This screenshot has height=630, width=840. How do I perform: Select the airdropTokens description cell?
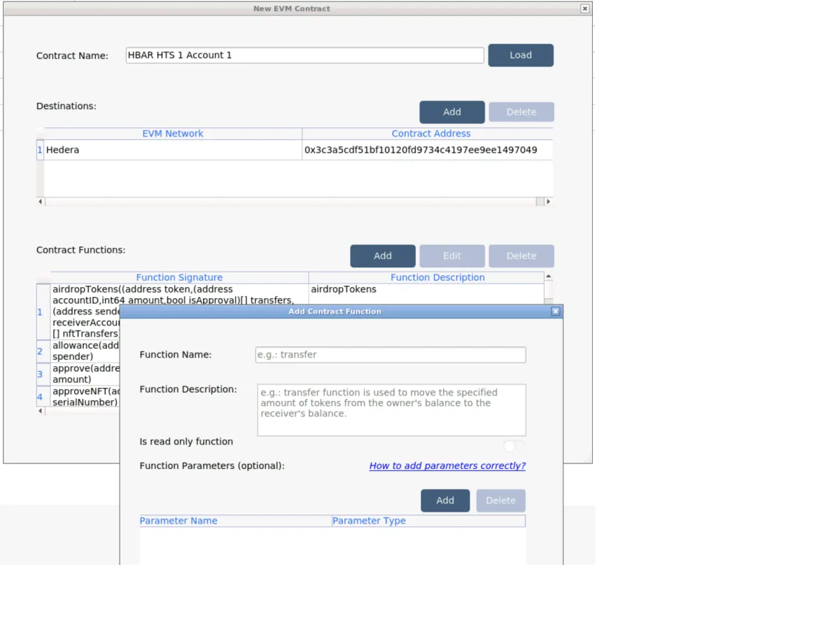[x=426, y=294]
